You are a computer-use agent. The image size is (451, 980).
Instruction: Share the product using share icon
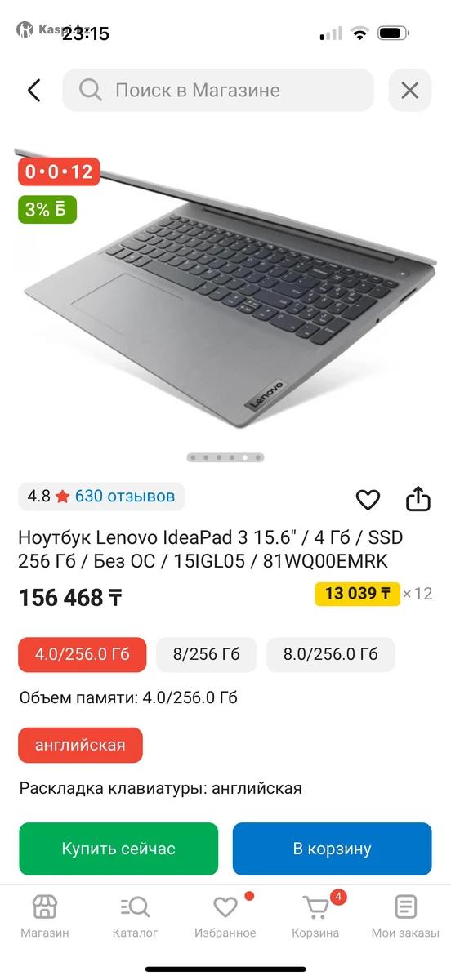coord(418,498)
